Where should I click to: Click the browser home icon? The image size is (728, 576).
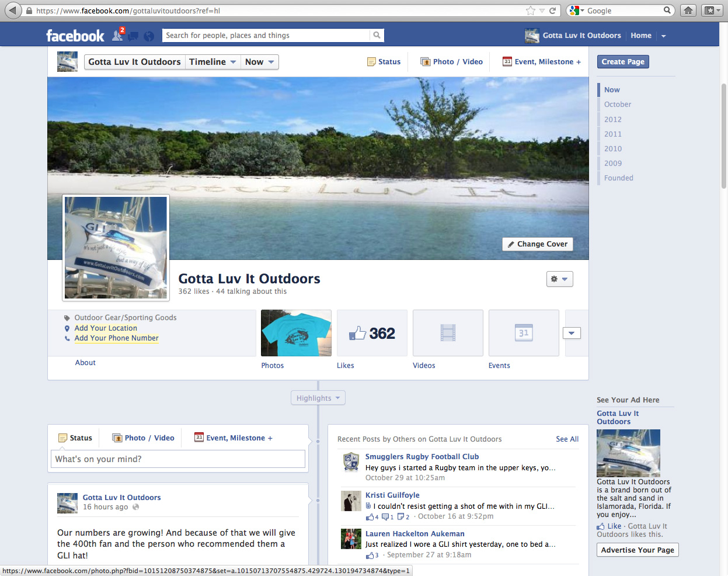[x=688, y=11]
